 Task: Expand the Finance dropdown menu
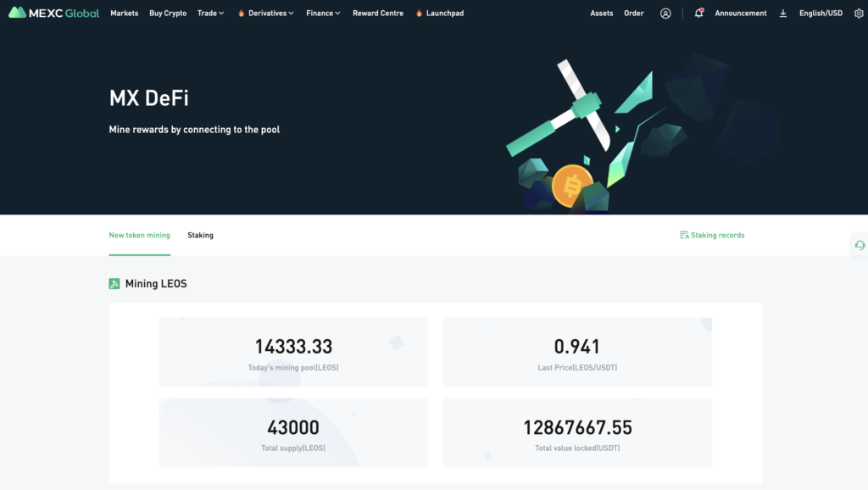click(x=323, y=14)
